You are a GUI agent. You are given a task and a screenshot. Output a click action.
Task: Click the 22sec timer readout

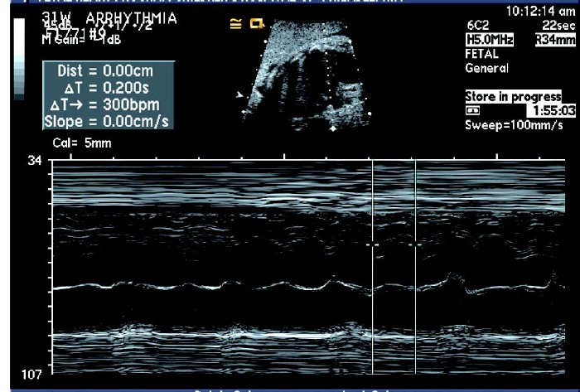coord(558,25)
